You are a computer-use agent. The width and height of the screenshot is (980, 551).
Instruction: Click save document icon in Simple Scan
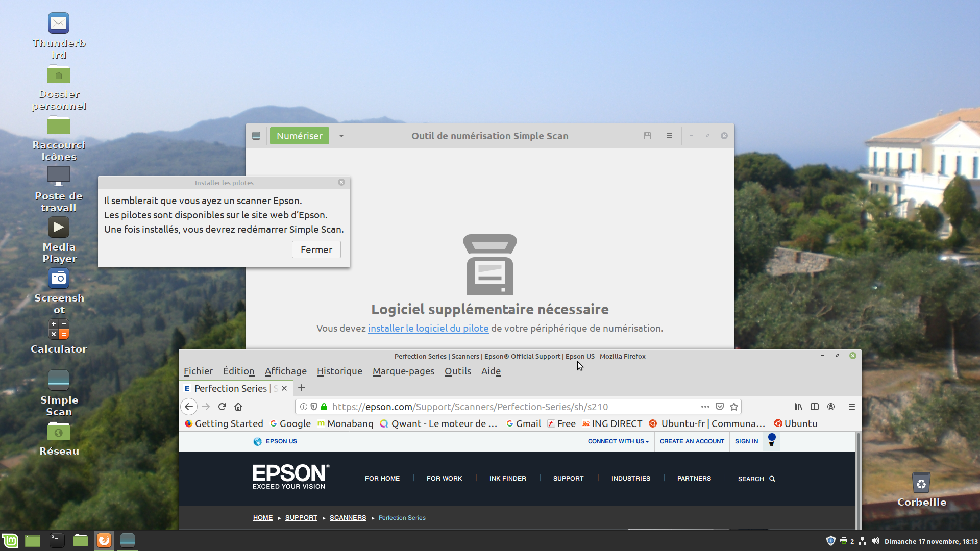click(648, 136)
